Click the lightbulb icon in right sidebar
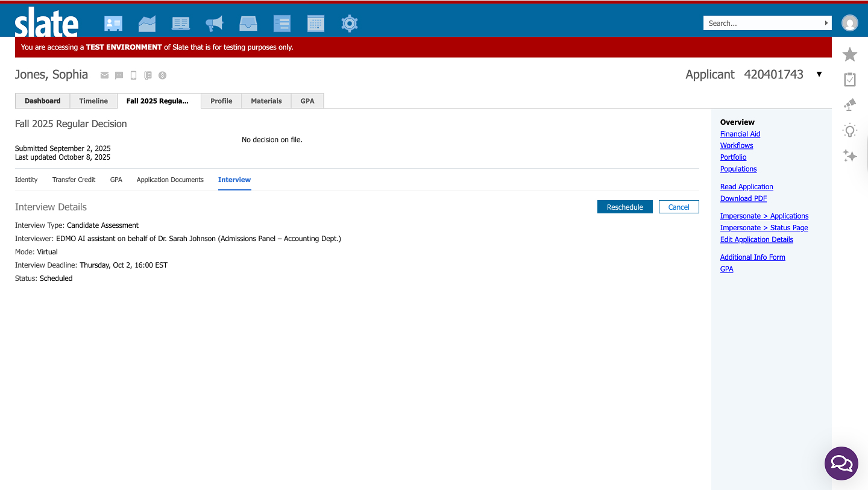 click(849, 130)
